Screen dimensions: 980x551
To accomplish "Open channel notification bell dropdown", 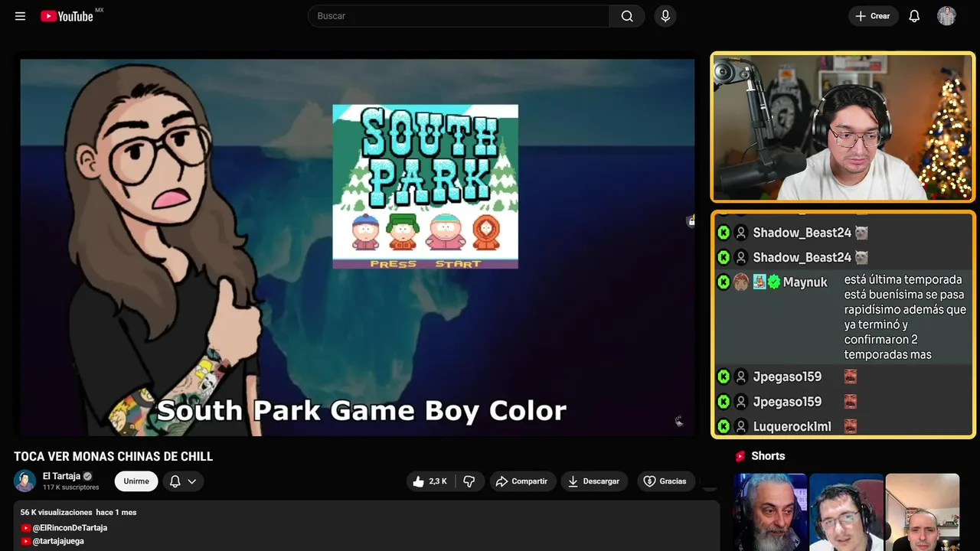I will click(183, 481).
